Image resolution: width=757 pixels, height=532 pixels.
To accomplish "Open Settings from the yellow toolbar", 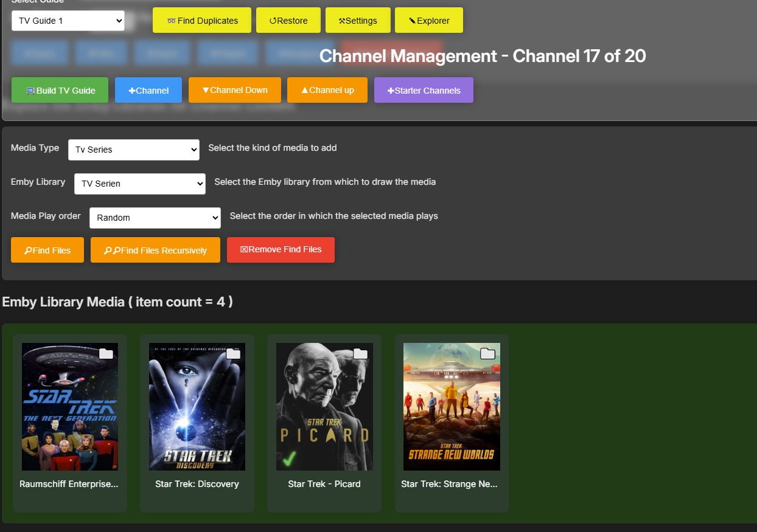I will [x=358, y=20].
